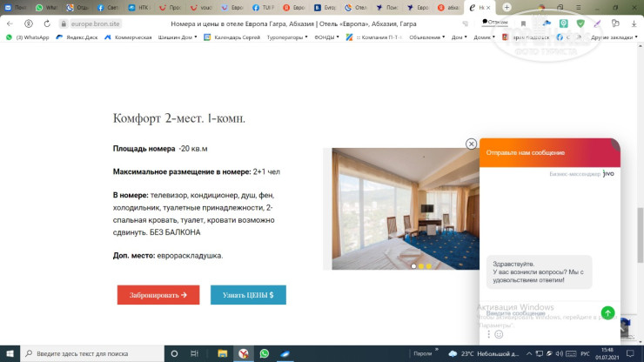Screen dimensions: 644x362
Task: Open WhatsApp from the Windows taskbar
Action: pyautogui.click(x=265, y=353)
